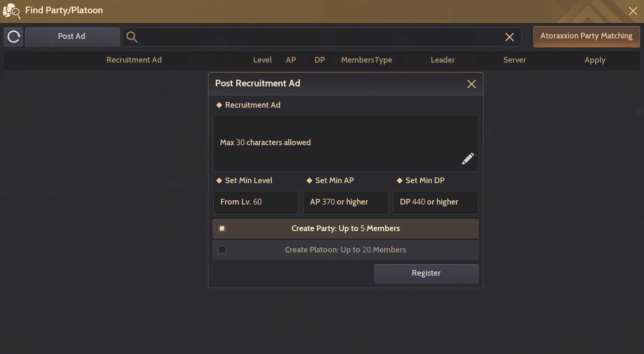Clear the search field with X icon

click(x=509, y=37)
